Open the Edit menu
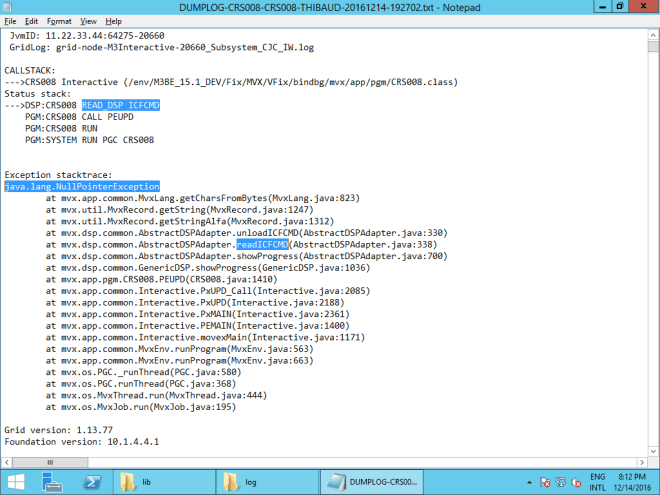The height and width of the screenshot is (495, 660). pyautogui.click(x=32, y=21)
